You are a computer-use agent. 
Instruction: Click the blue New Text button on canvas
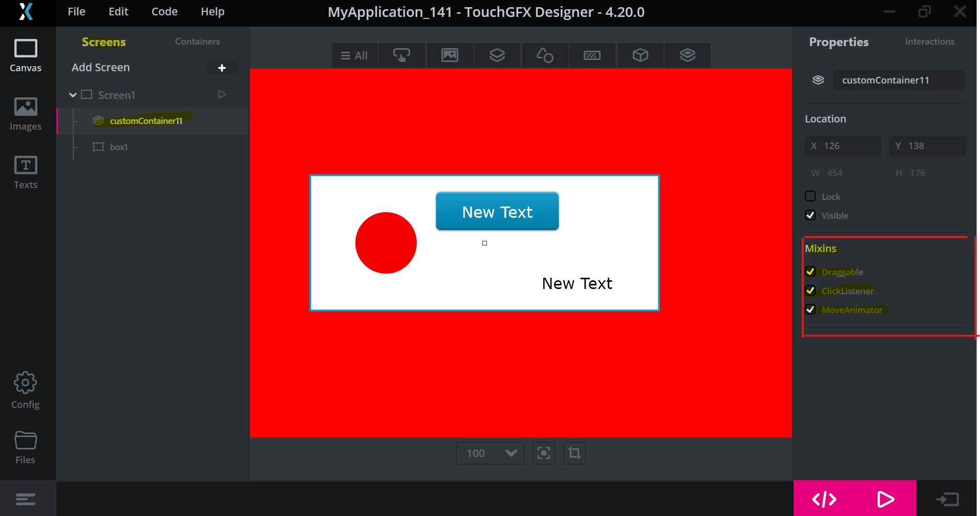[x=497, y=211]
